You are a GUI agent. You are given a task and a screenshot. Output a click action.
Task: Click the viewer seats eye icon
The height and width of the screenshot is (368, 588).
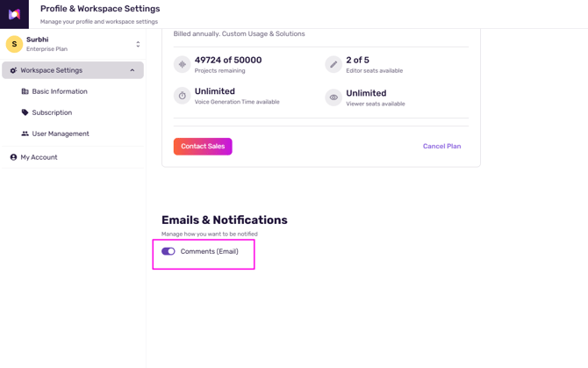pos(333,97)
